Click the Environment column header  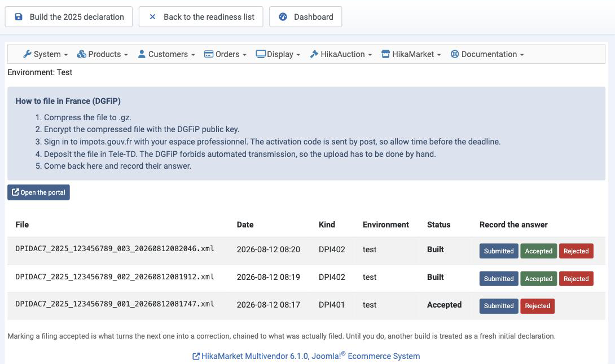pos(385,225)
